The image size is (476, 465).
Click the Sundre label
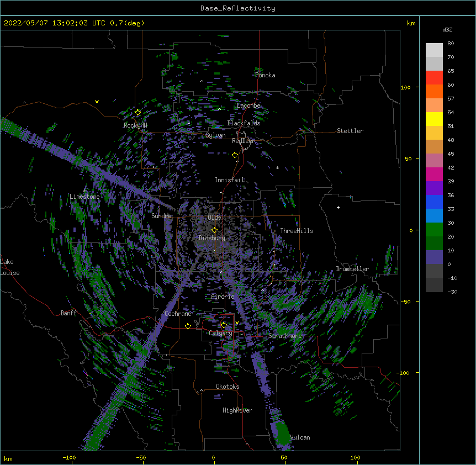[161, 216]
